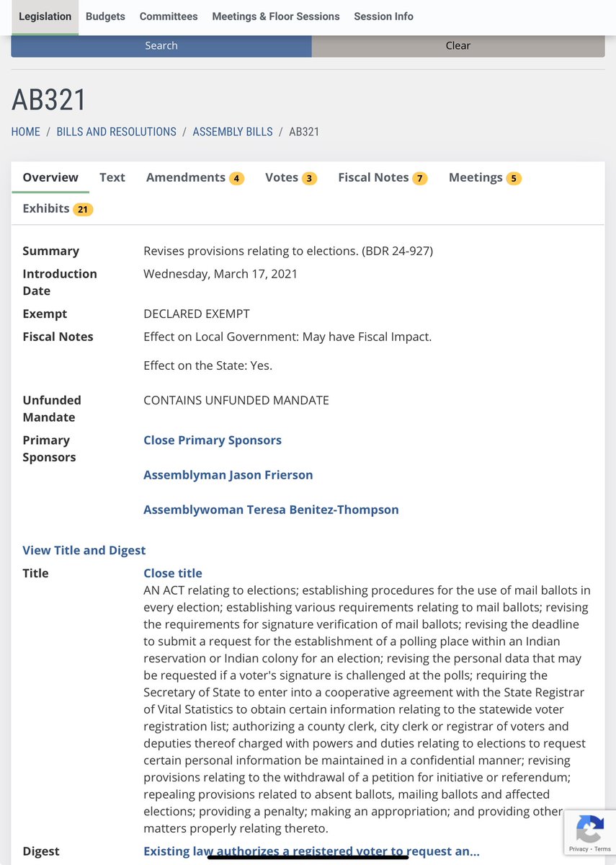Collapse sponsors via Close Primary Sponsors
The height and width of the screenshot is (865, 616).
click(213, 440)
